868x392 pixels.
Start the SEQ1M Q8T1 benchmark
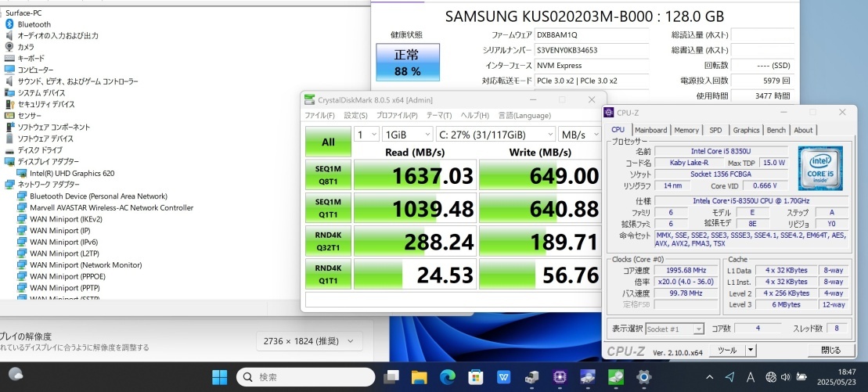[x=328, y=175]
